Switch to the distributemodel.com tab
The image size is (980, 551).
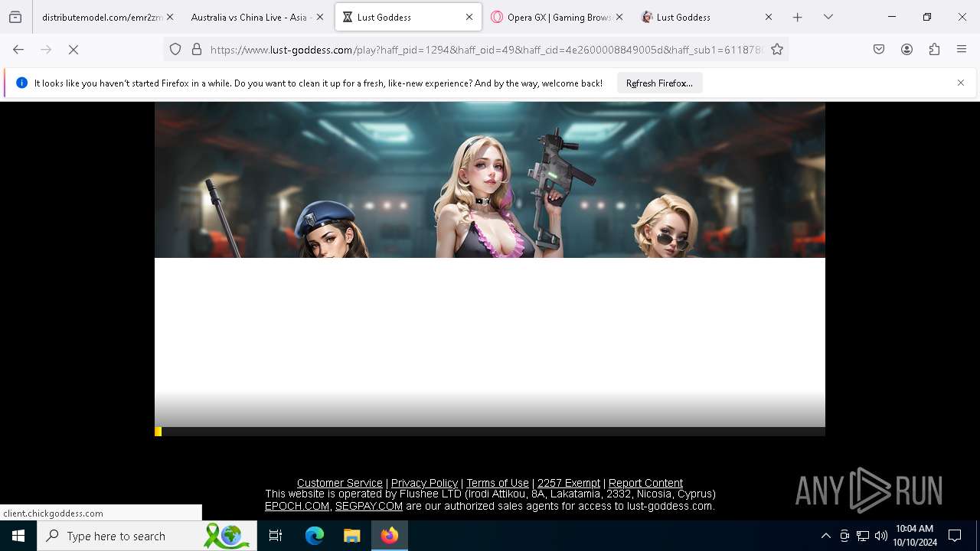click(x=102, y=17)
